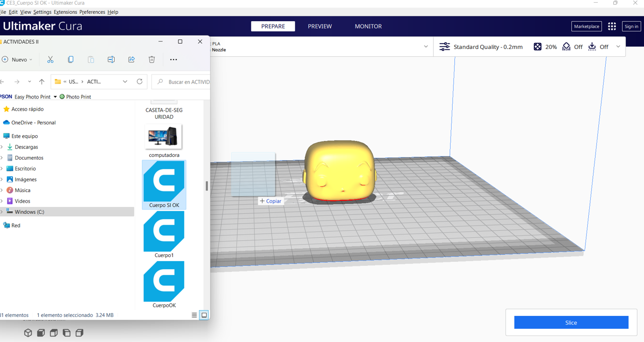Open the Settings menu in Cura
This screenshot has height=342, width=644.
click(43, 12)
